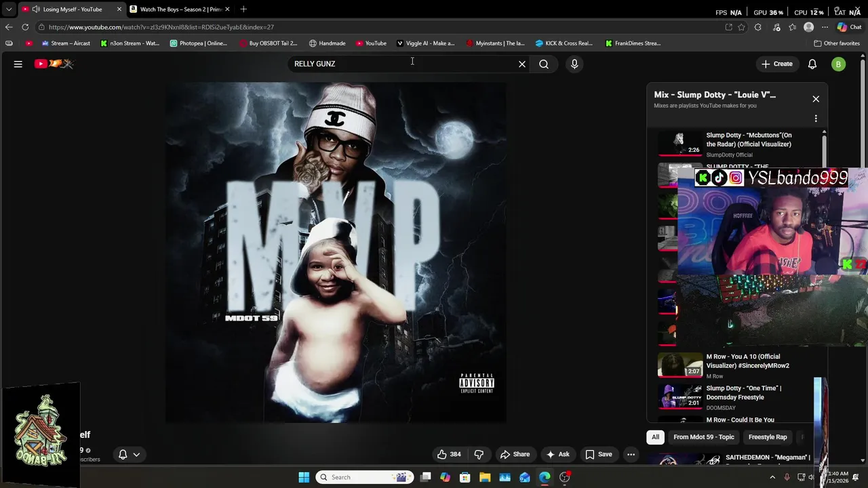Open File Explorer from the taskbar
This screenshot has height=488, width=868.
point(485,477)
